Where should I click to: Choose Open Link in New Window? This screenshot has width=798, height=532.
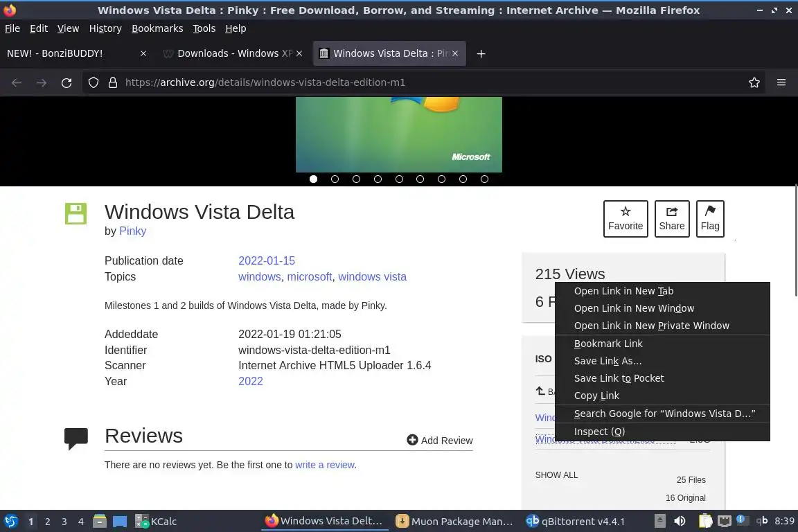[x=662, y=308]
